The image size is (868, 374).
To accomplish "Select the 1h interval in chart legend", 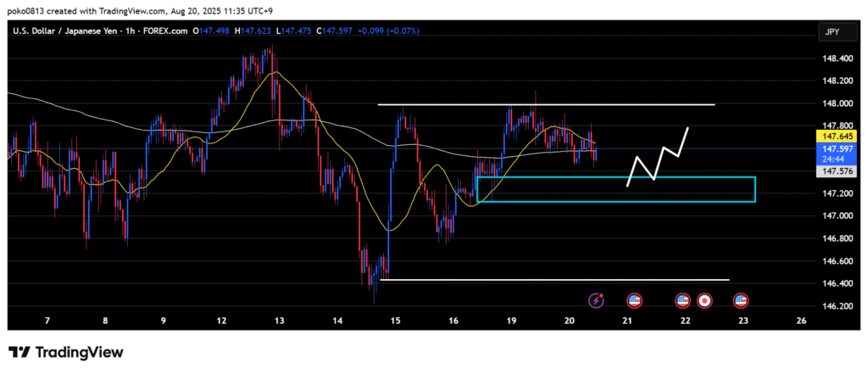I will pos(145,31).
